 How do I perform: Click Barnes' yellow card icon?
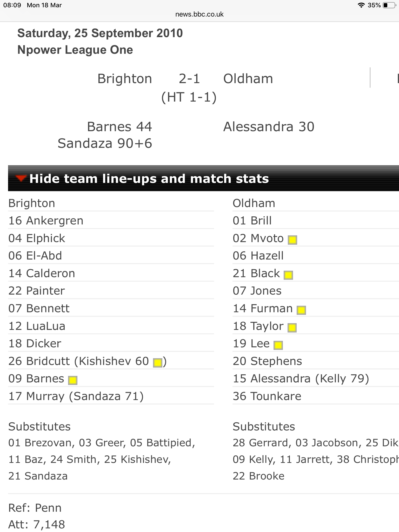(73, 380)
